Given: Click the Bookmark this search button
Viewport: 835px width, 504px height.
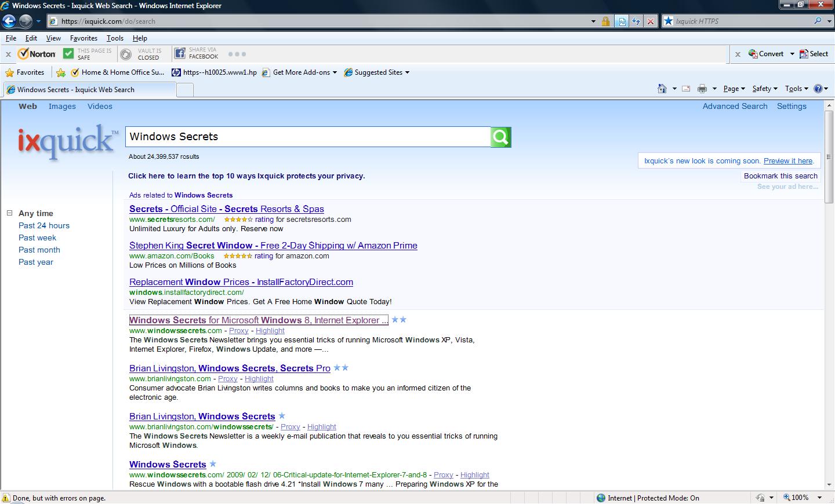Looking at the screenshot, I should (780, 176).
